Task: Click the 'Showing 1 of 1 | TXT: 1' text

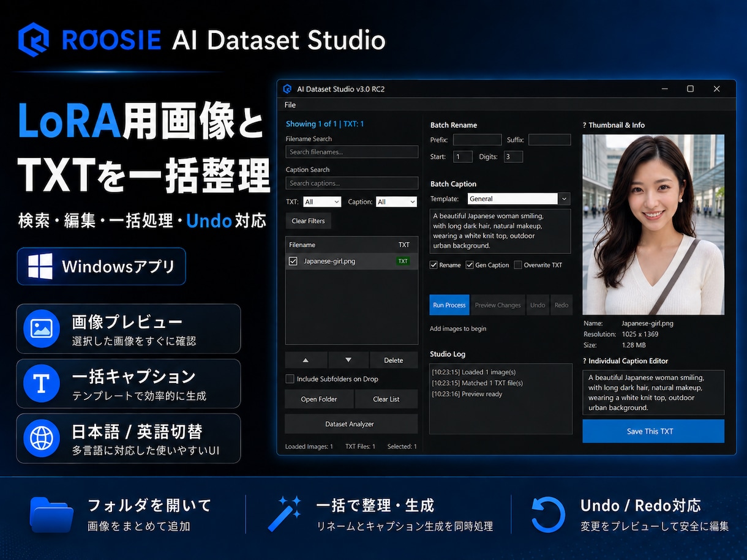Action: pos(325,124)
